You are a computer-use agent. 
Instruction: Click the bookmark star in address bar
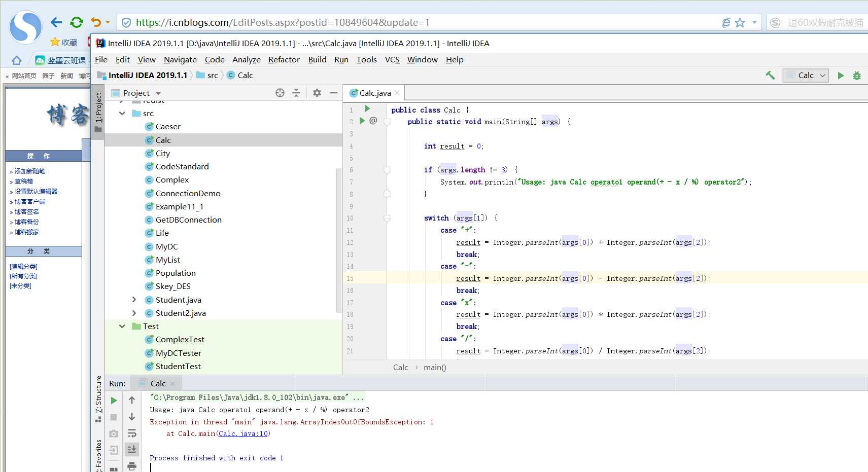point(740,23)
